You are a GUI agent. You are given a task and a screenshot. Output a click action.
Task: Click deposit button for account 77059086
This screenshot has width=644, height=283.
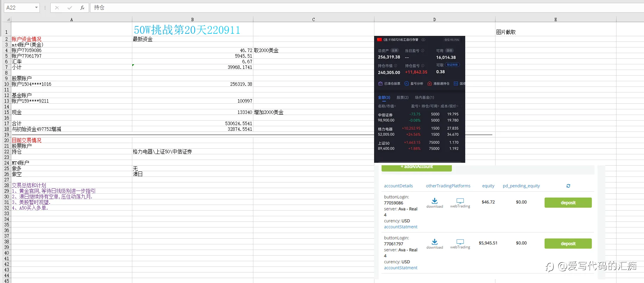coord(568,202)
